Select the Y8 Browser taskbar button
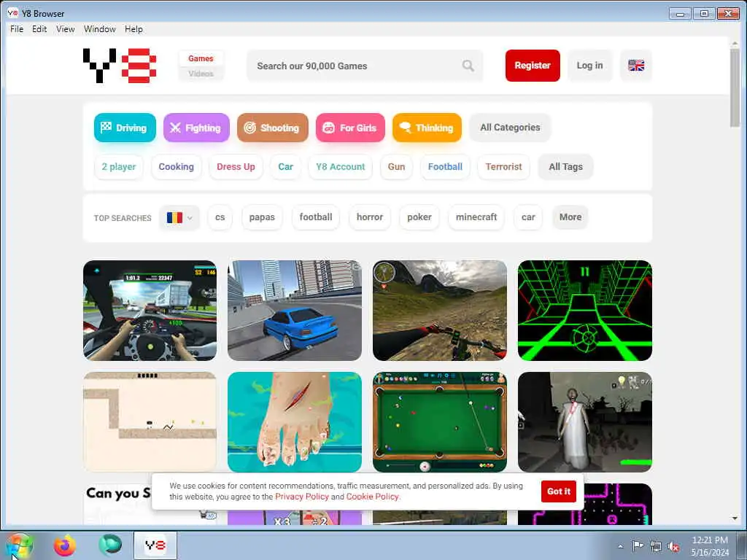747x560 pixels. click(155, 545)
